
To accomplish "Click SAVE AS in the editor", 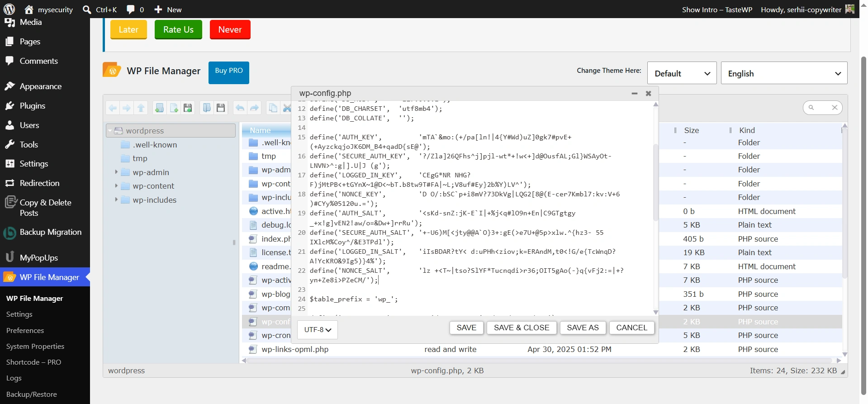I will tap(583, 328).
